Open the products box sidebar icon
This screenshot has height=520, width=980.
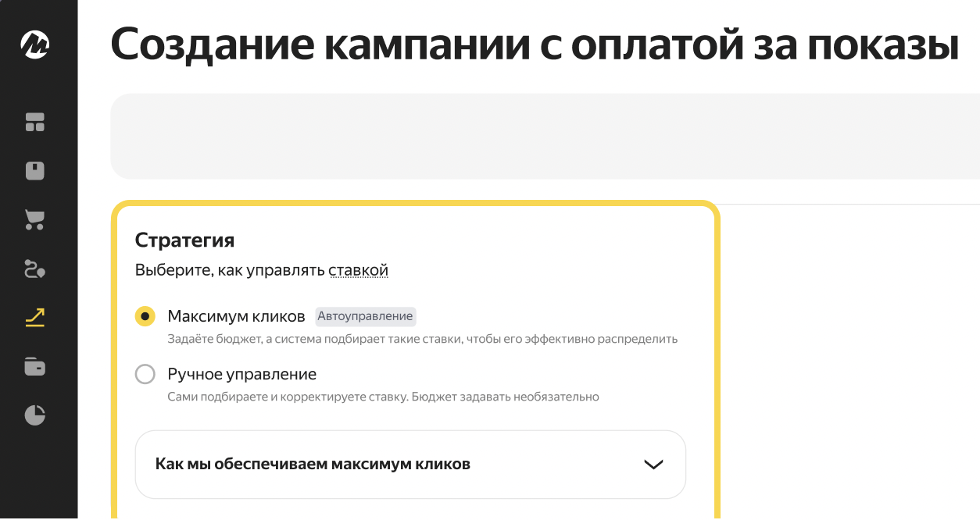tap(35, 171)
